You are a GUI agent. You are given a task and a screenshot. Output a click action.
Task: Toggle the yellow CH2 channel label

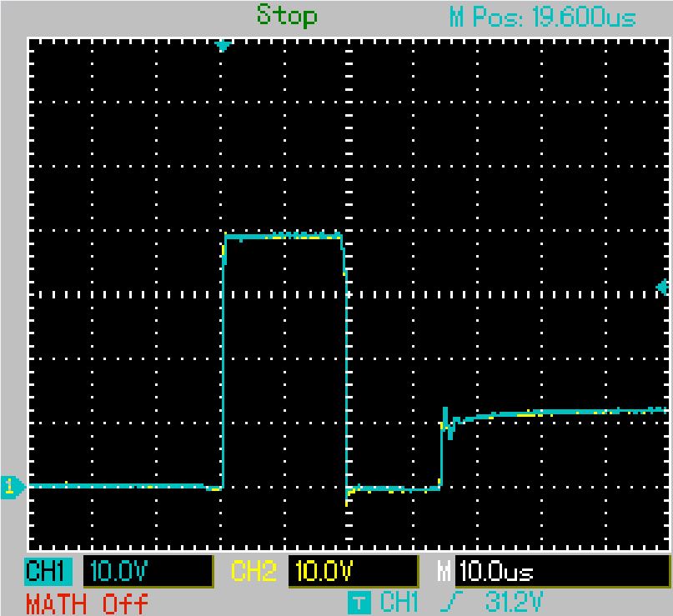(254, 573)
